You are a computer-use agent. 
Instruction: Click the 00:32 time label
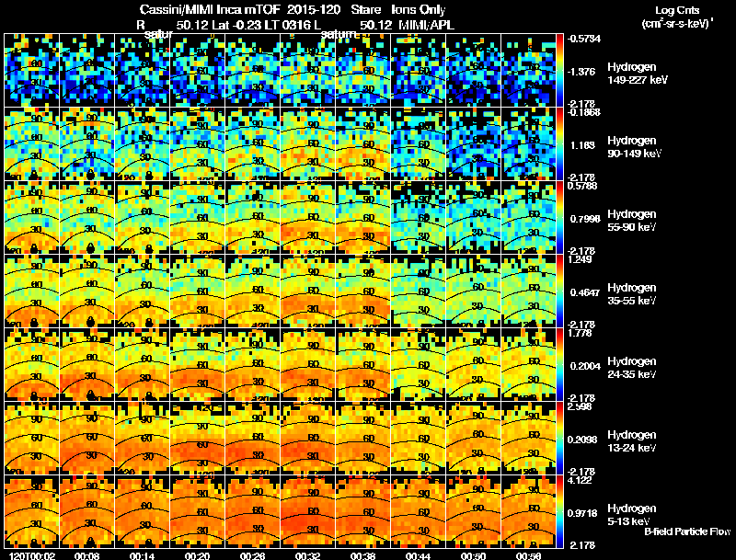[307, 555]
